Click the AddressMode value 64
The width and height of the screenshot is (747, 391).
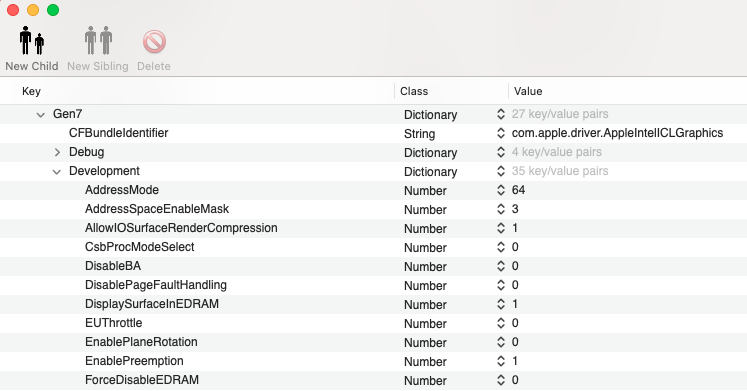click(x=518, y=190)
